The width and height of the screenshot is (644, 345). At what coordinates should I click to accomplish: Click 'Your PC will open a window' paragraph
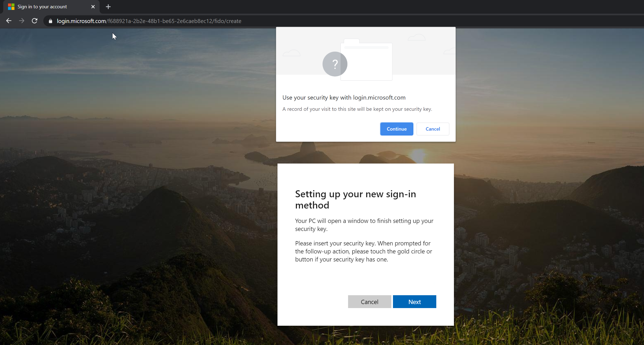pos(364,225)
